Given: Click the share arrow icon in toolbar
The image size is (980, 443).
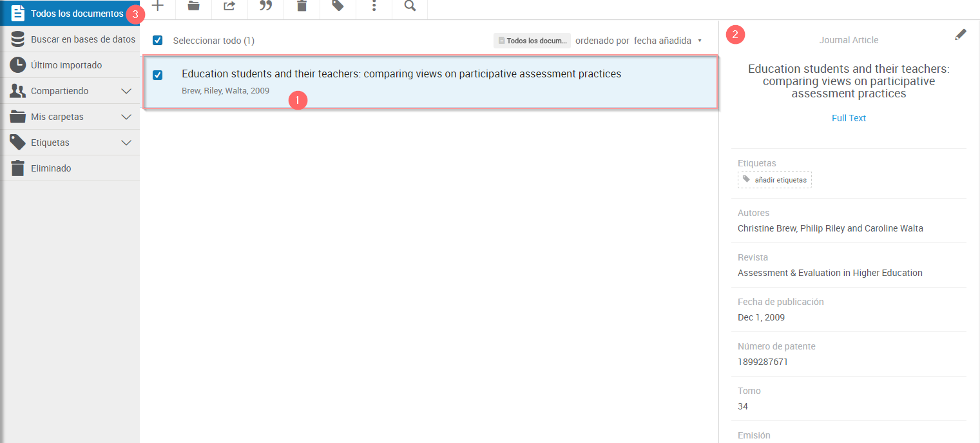Looking at the screenshot, I should 229,6.
